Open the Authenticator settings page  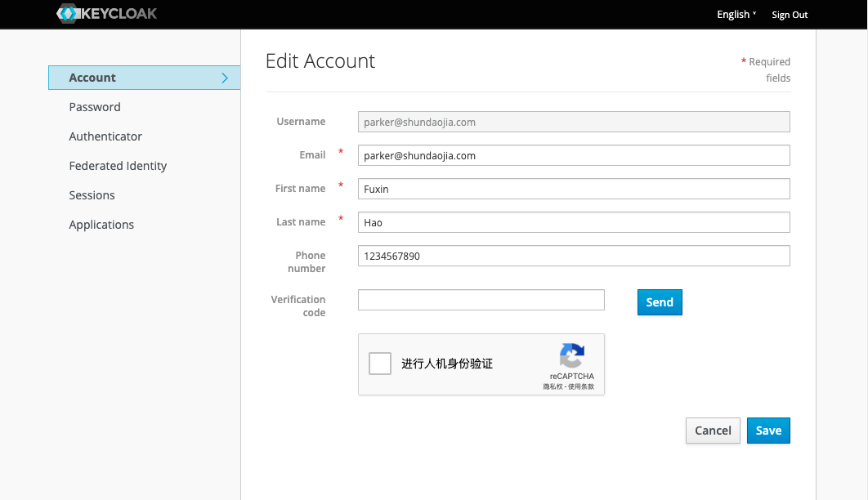coord(105,136)
